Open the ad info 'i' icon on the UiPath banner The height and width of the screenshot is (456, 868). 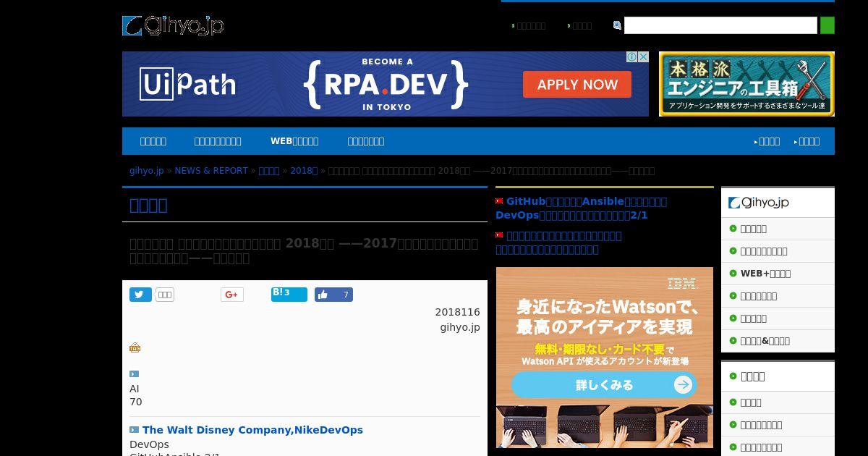631,57
